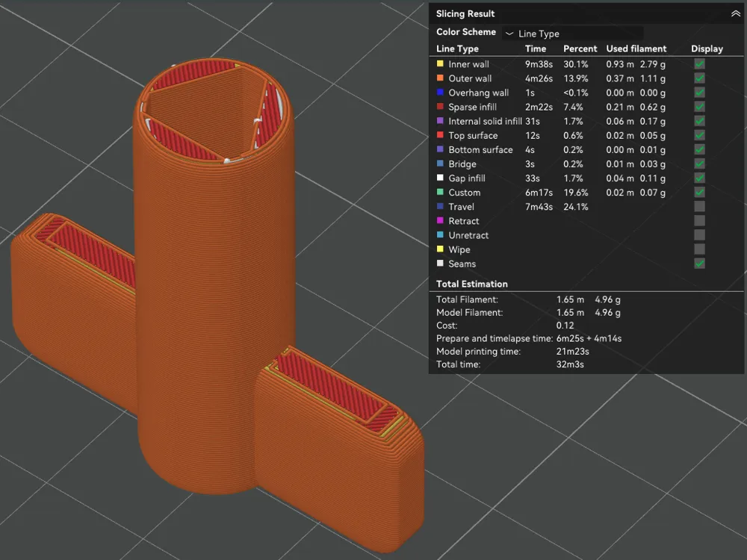Click the Custom green color swatch
Image resolution: width=747 pixels, height=560 pixels.
440,192
